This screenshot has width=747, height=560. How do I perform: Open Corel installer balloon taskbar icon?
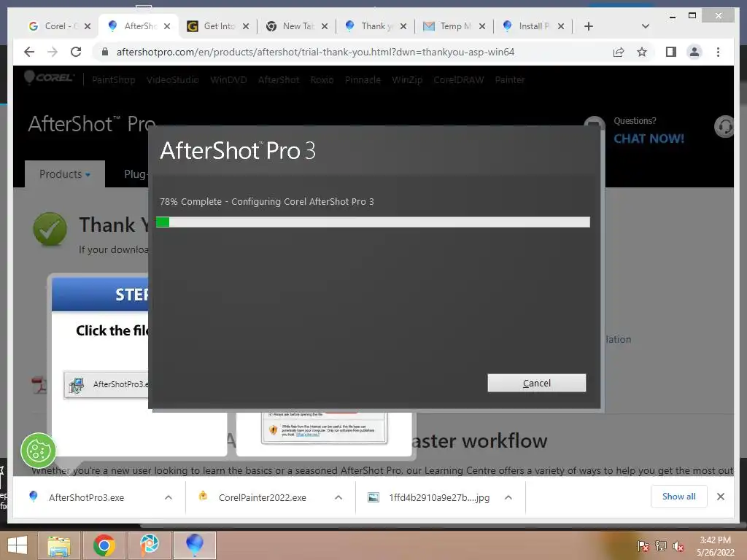click(x=194, y=545)
